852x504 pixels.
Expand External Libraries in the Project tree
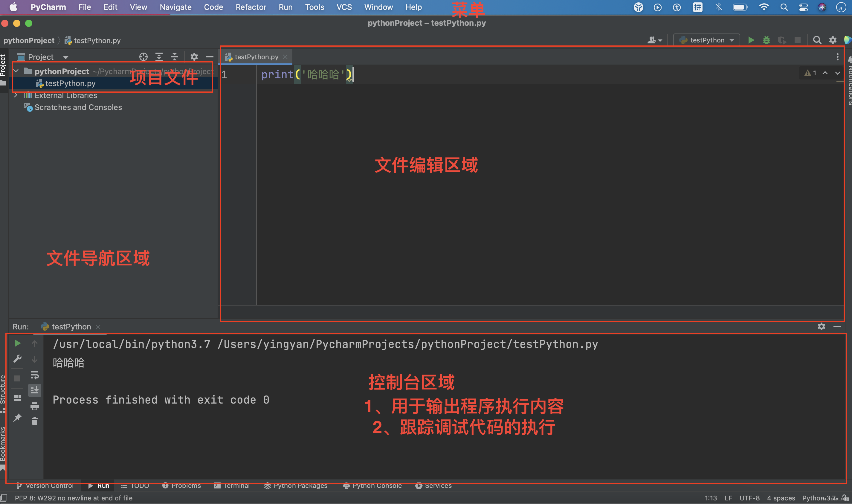(x=16, y=95)
